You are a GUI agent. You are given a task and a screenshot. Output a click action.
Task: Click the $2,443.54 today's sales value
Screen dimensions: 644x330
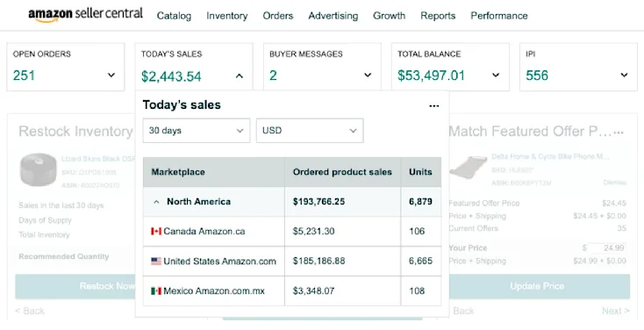pos(171,76)
